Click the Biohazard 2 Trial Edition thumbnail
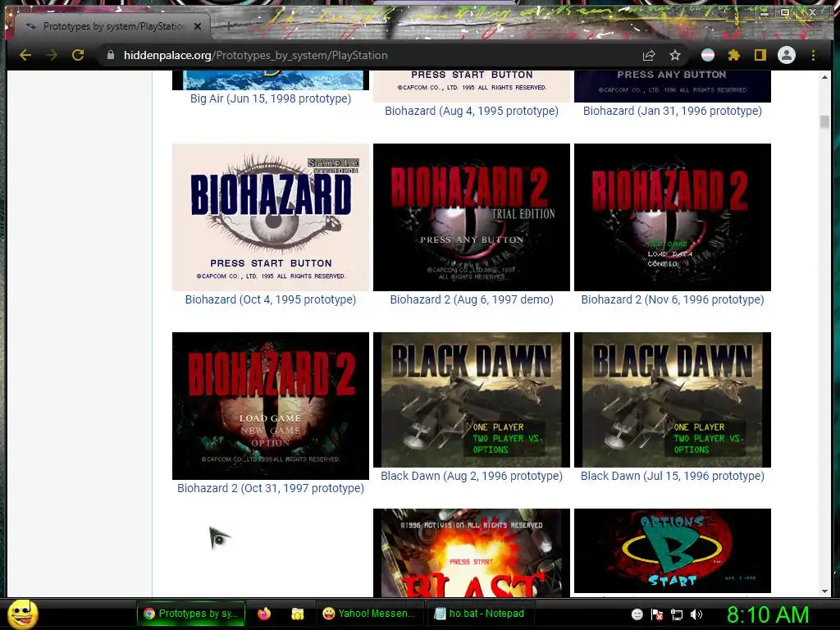The width and height of the screenshot is (840, 630). point(472,217)
